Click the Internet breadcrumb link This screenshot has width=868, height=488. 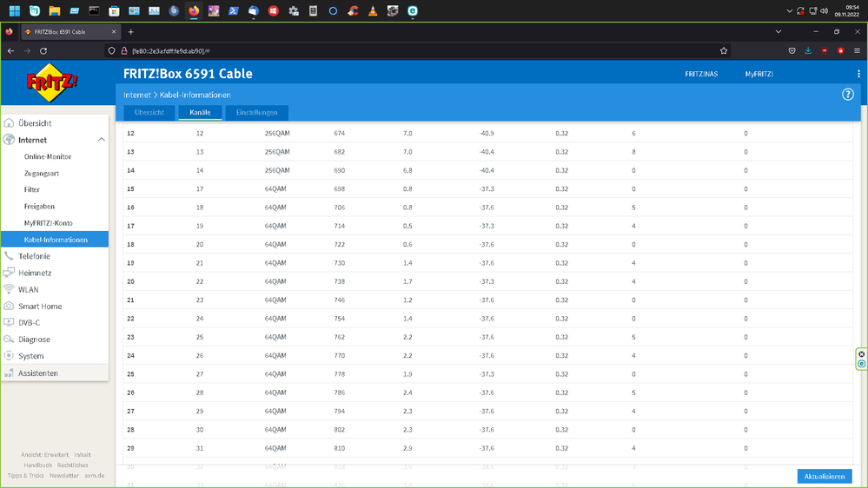point(136,96)
